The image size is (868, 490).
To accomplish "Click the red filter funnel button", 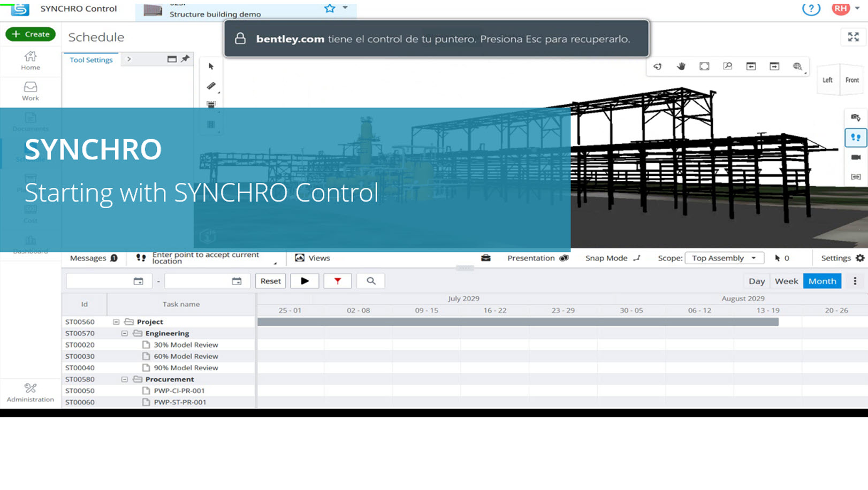I will point(338,281).
